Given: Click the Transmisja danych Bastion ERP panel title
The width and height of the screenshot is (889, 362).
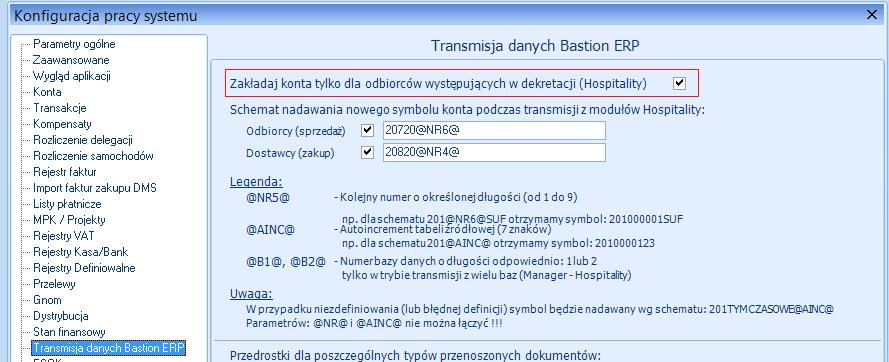Looking at the screenshot, I should (x=535, y=46).
